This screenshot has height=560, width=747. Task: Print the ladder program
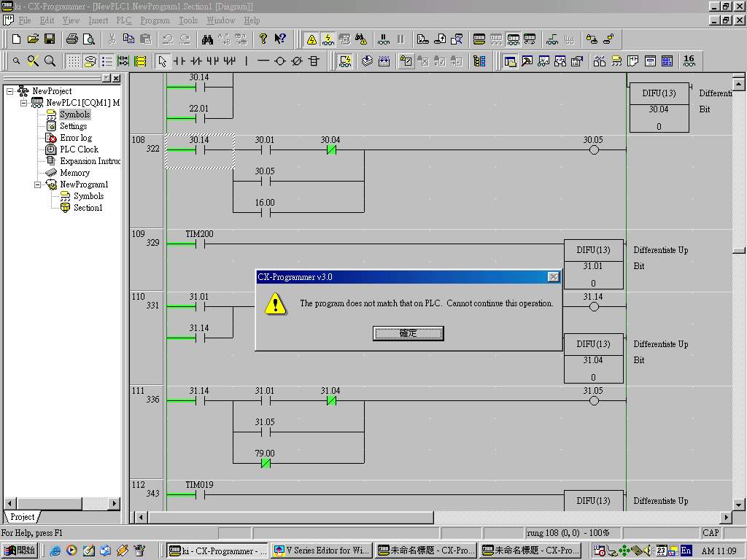[x=72, y=39]
